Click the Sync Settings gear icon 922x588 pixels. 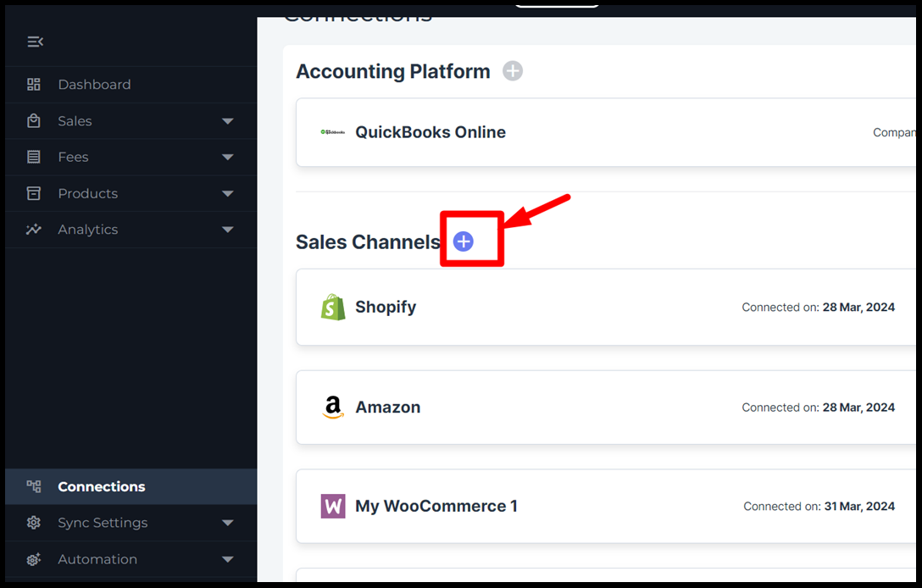[x=34, y=523]
